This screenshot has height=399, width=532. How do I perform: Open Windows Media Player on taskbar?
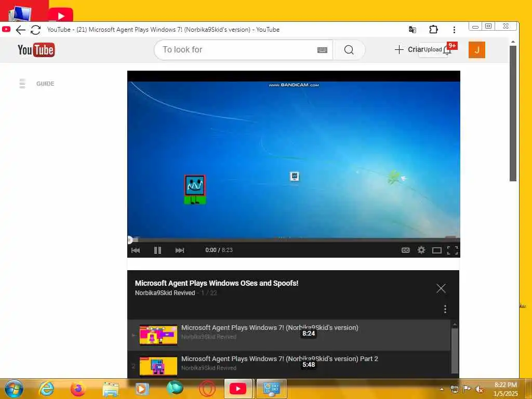tap(142, 389)
